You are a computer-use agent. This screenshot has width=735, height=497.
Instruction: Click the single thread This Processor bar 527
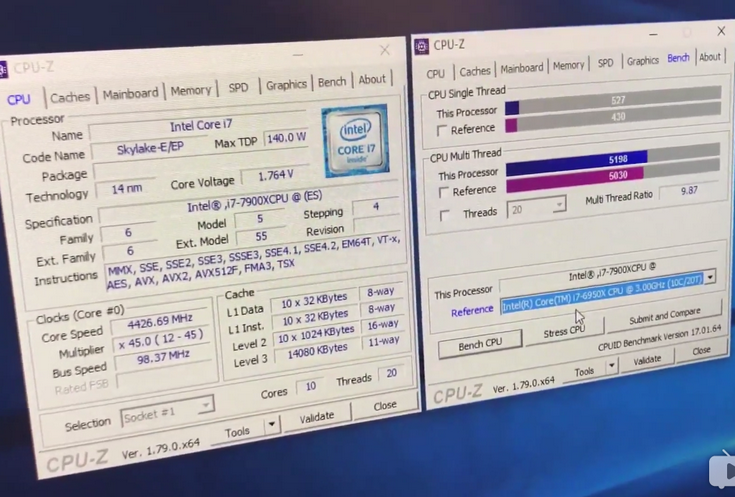tap(613, 100)
